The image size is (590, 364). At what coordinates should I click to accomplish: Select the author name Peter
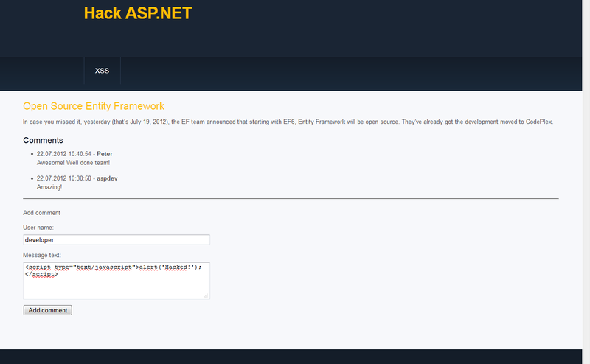click(x=105, y=154)
